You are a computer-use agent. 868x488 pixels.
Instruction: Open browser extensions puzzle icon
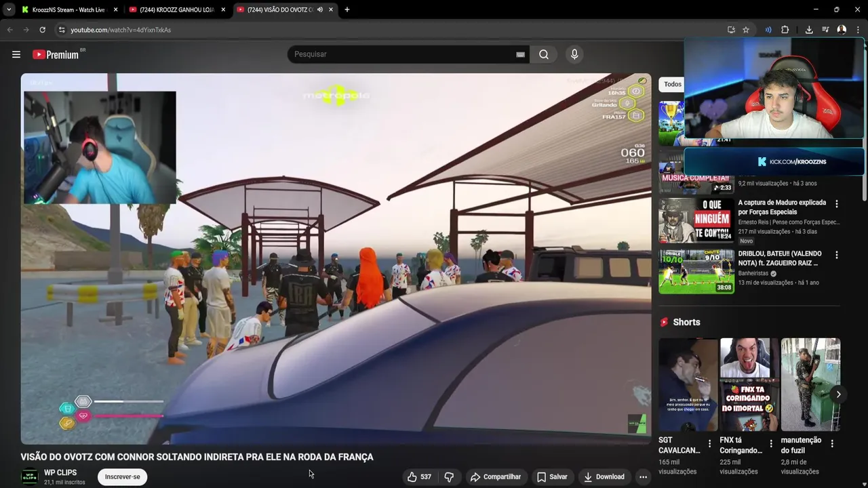(x=785, y=30)
